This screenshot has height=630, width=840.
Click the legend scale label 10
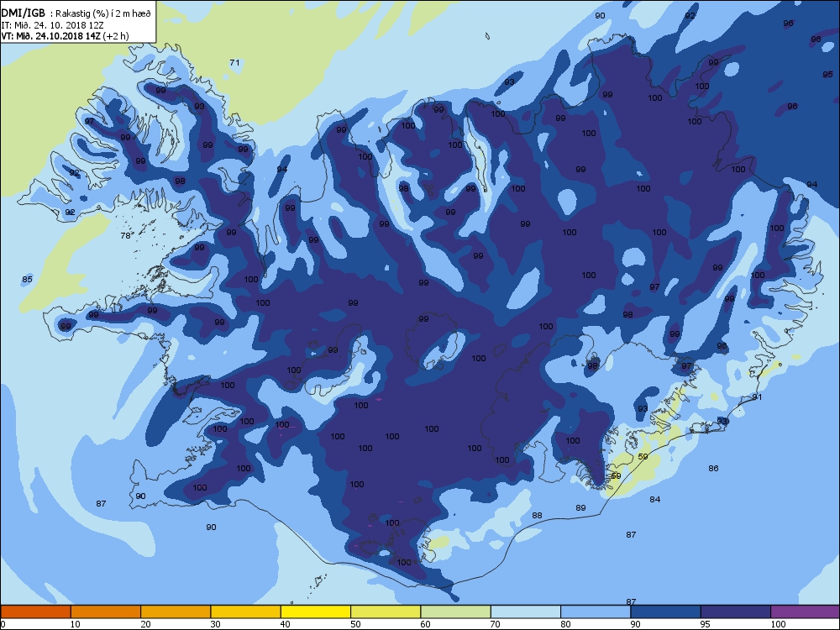click(x=76, y=624)
